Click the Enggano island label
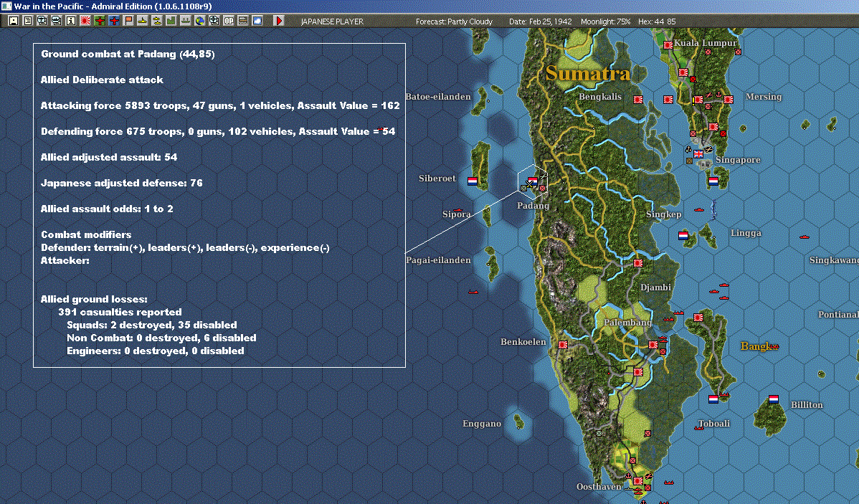Screen dimensions: 859x504 point(482,423)
